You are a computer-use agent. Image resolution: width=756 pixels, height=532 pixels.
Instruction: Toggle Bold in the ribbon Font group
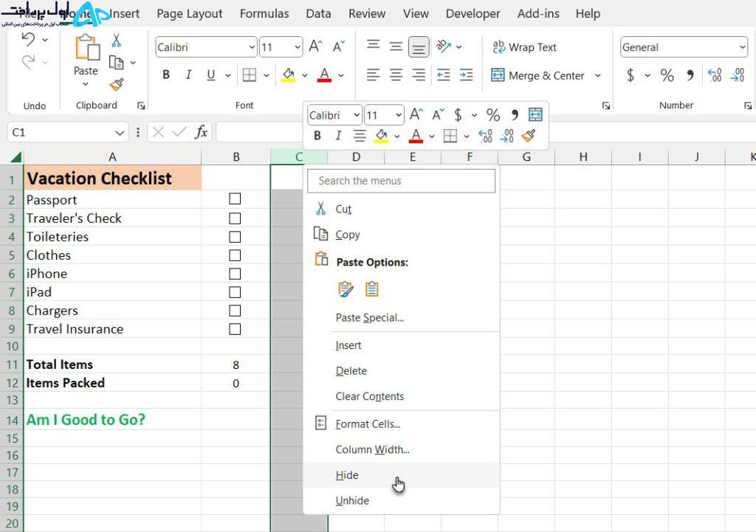[x=166, y=75]
